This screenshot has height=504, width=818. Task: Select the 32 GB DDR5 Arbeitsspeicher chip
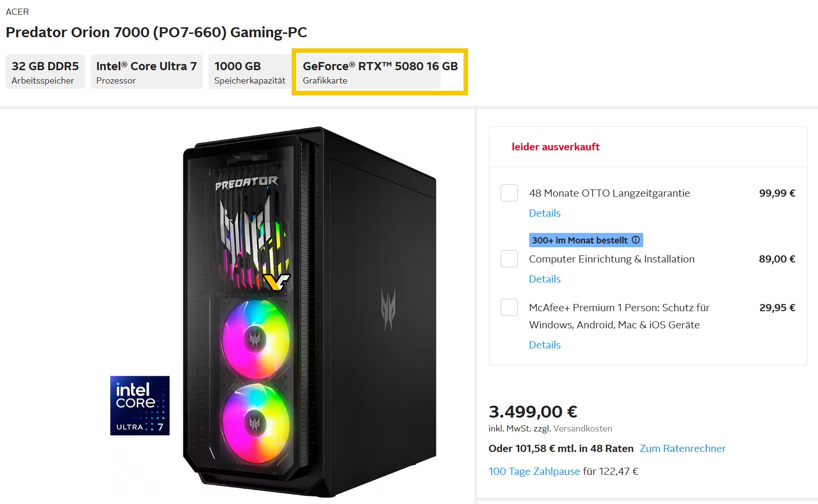pyautogui.click(x=45, y=72)
